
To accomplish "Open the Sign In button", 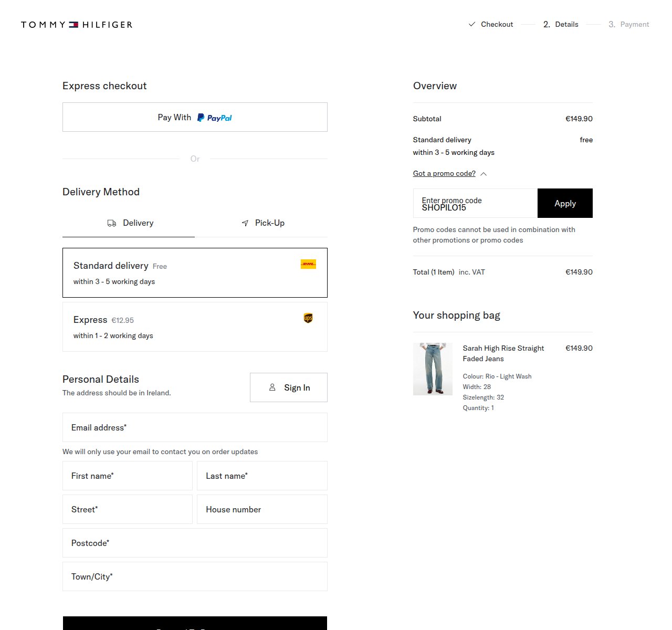I will point(289,387).
